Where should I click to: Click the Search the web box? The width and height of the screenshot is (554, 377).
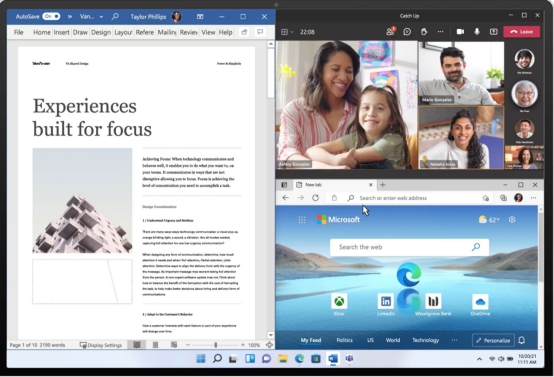coord(409,247)
